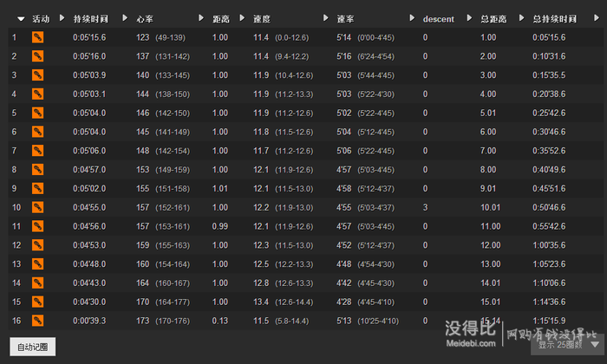The height and width of the screenshot is (364, 607).
Task: Click distance 0.99 in lap 11
Action: click(x=220, y=226)
